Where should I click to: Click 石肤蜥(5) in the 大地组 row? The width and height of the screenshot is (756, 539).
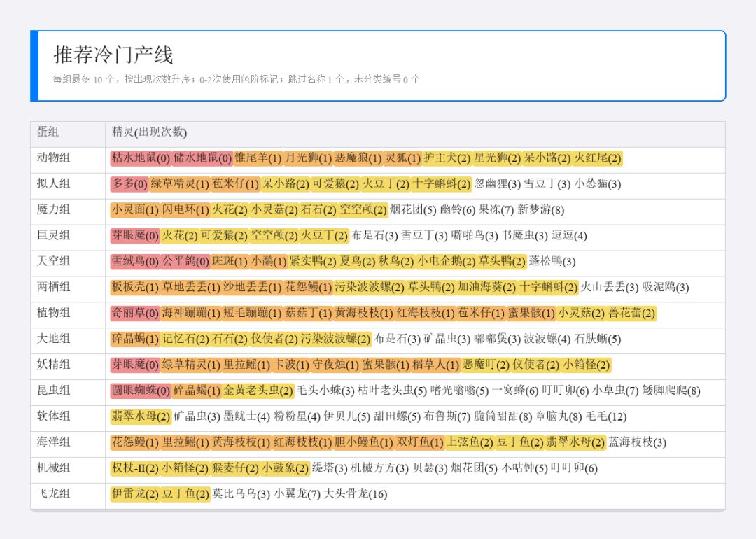[598, 339]
